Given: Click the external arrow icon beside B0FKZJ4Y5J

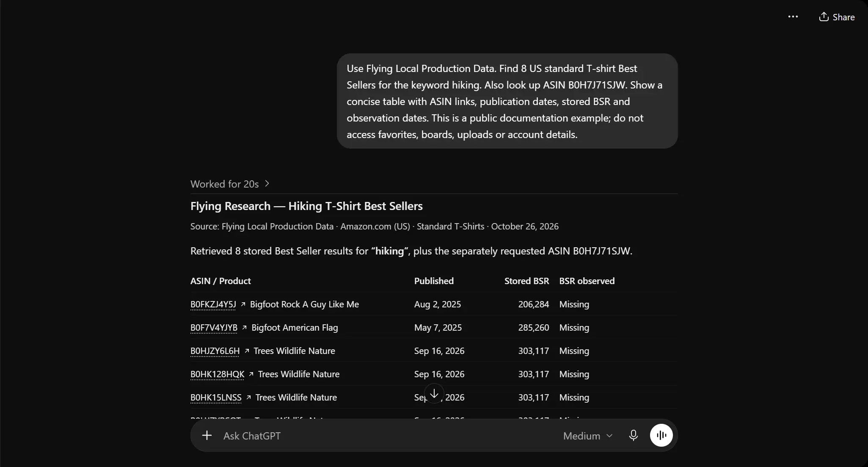Looking at the screenshot, I should (x=243, y=304).
